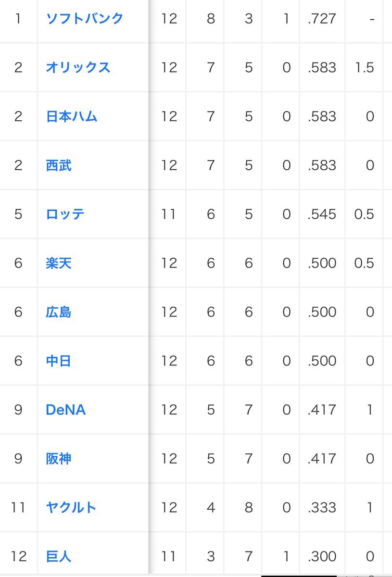
Task: Select ソフトバンク's .727 winning percentage cell
Action: point(322,19)
